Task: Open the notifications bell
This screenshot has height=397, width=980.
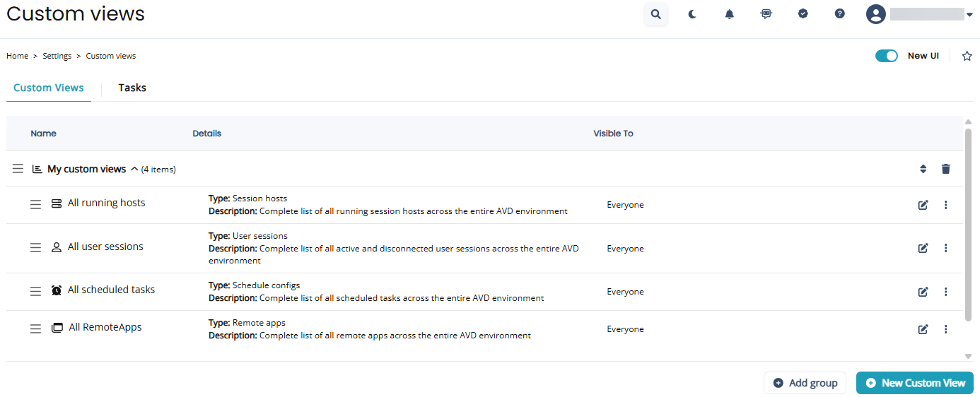Action: [730, 14]
